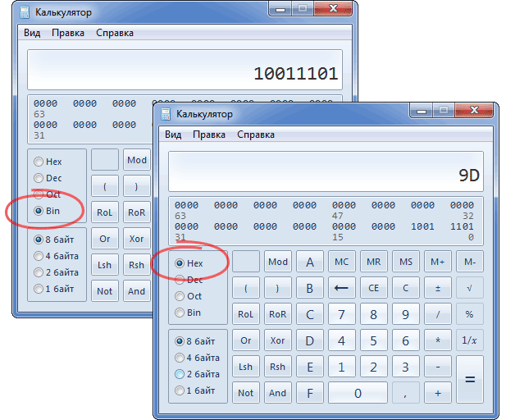Click hex digit F button
The width and height of the screenshot is (506, 420).
[x=310, y=393]
